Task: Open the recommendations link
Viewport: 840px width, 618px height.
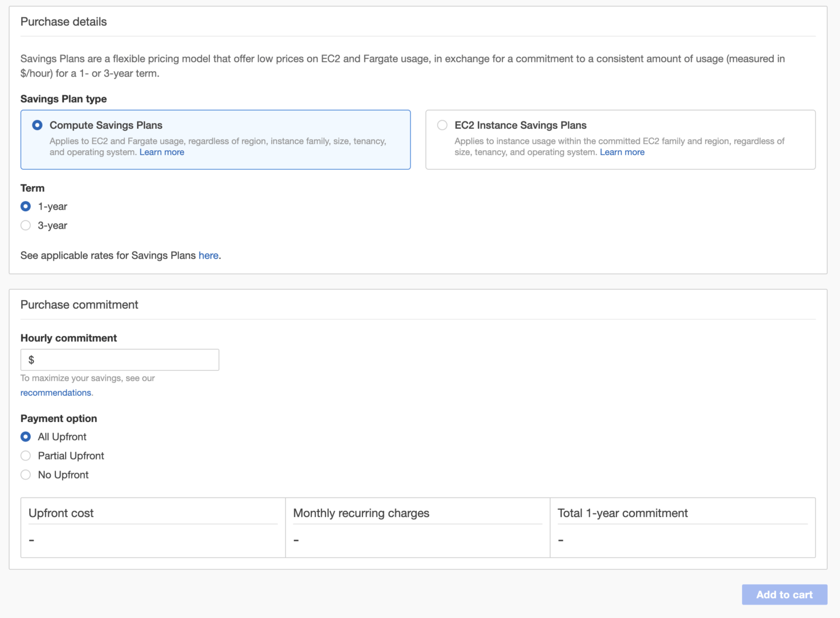Action: pos(56,393)
